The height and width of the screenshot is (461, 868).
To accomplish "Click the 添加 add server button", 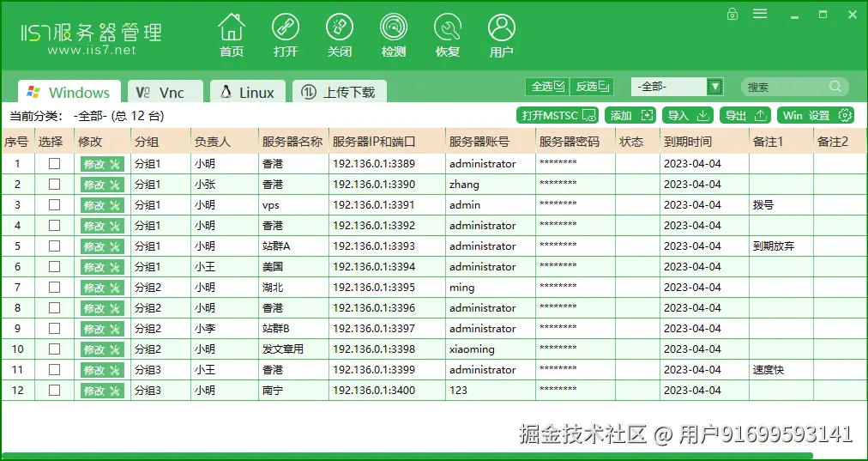I will tap(630, 115).
